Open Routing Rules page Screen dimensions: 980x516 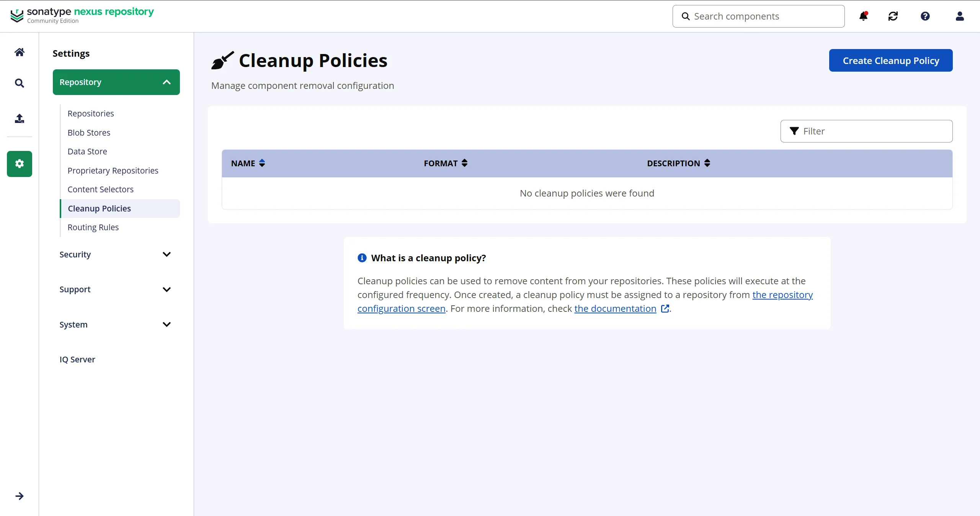click(x=93, y=227)
